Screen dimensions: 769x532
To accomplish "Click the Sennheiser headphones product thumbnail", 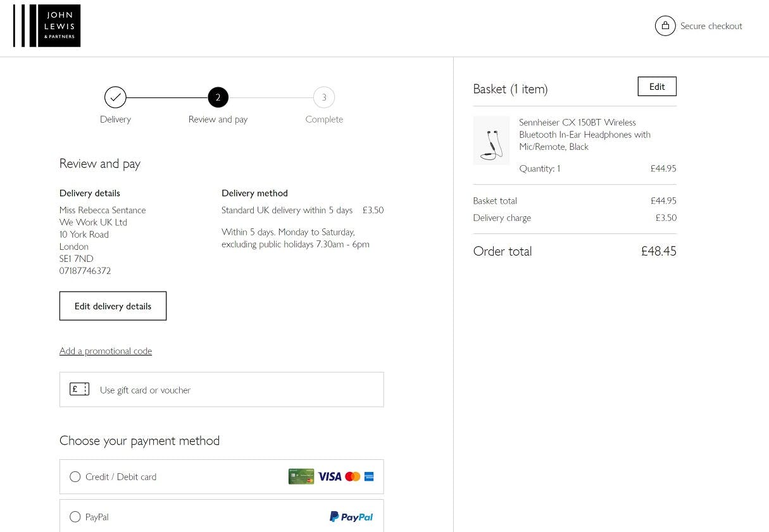I will click(491, 140).
